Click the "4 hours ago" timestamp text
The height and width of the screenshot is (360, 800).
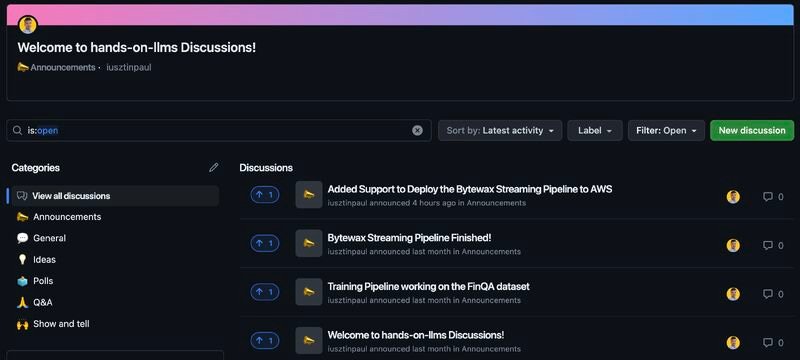(x=434, y=203)
